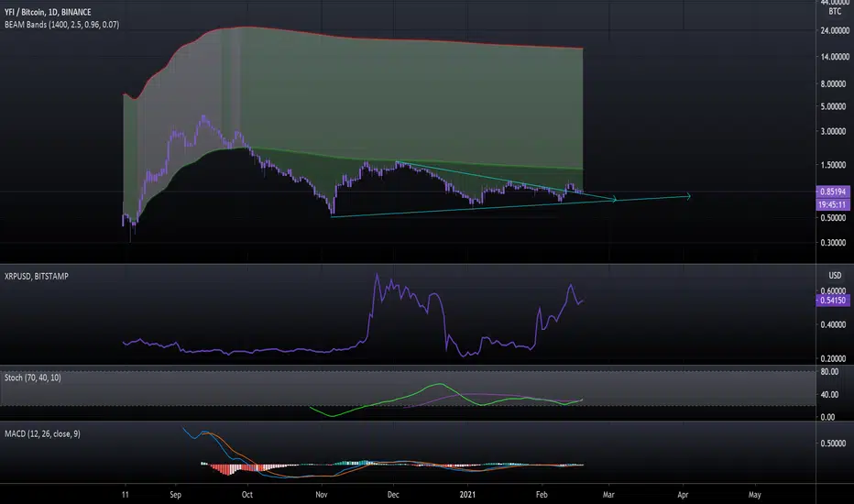The height and width of the screenshot is (504, 854).
Task: Click the 19:45:11 countdown label
Action: 833,205
